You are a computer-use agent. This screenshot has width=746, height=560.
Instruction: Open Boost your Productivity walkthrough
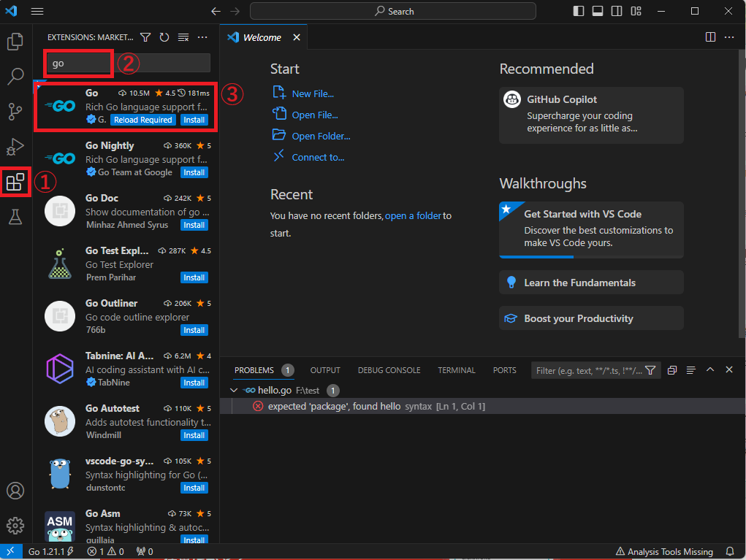(591, 318)
